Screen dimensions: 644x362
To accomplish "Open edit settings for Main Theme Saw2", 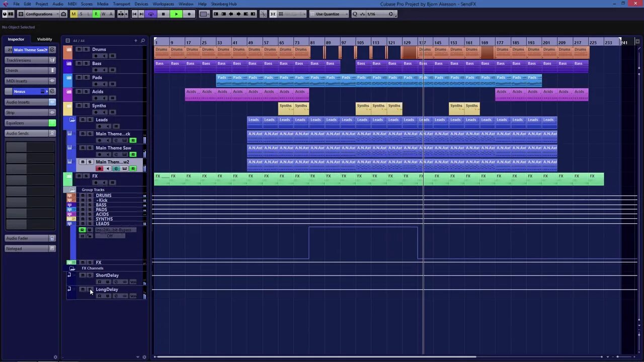I will (52, 50).
